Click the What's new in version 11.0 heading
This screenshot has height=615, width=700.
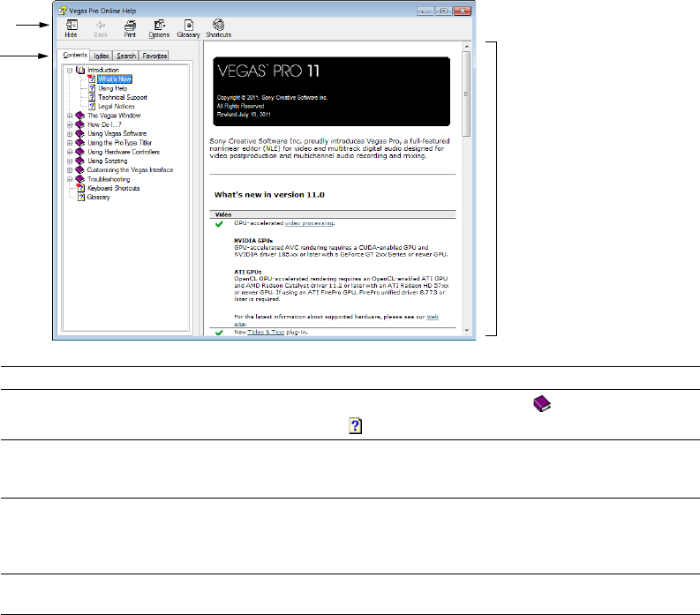click(269, 195)
